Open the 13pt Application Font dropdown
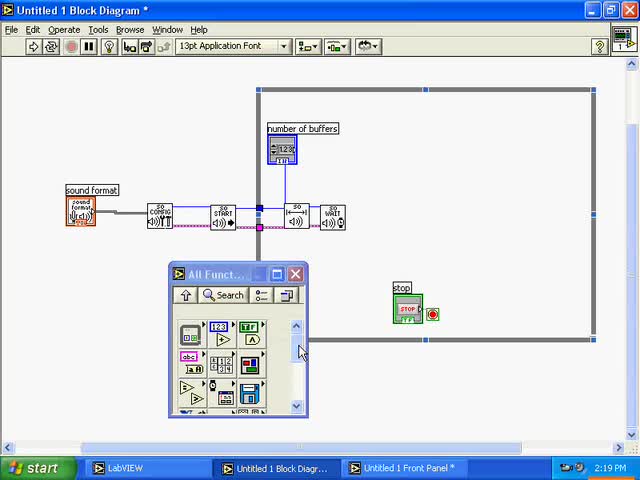 pos(234,47)
